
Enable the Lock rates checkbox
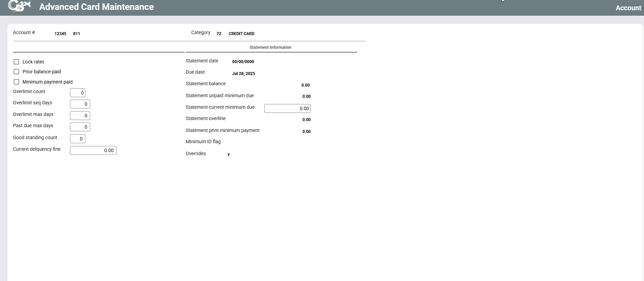click(x=16, y=62)
